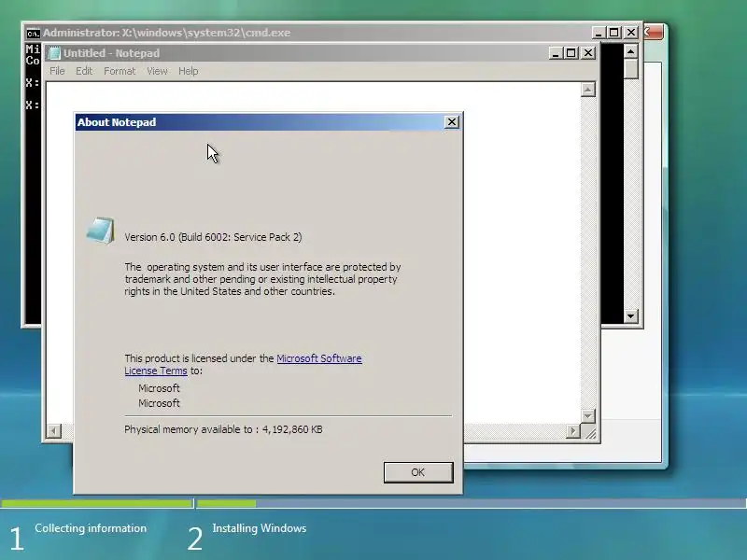747x560 pixels.
Task: Close the Untitled - Notepad window
Action: pyautogui.click(x=588, y=53)
